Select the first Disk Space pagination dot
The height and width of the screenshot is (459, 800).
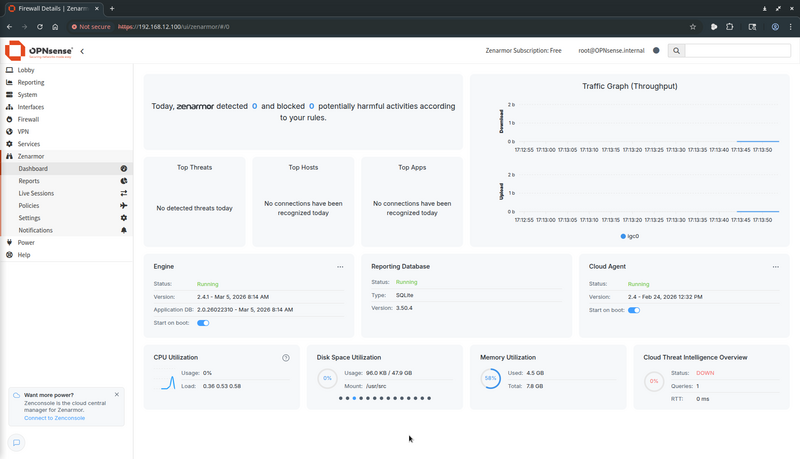[340, 398]
